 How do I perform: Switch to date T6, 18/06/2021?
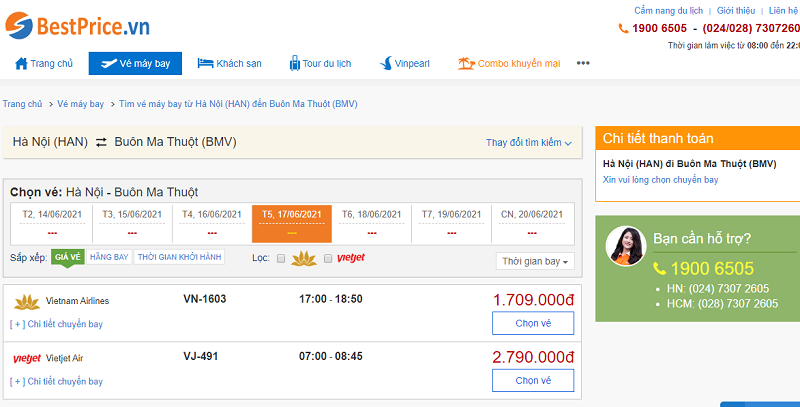(371, 223)
